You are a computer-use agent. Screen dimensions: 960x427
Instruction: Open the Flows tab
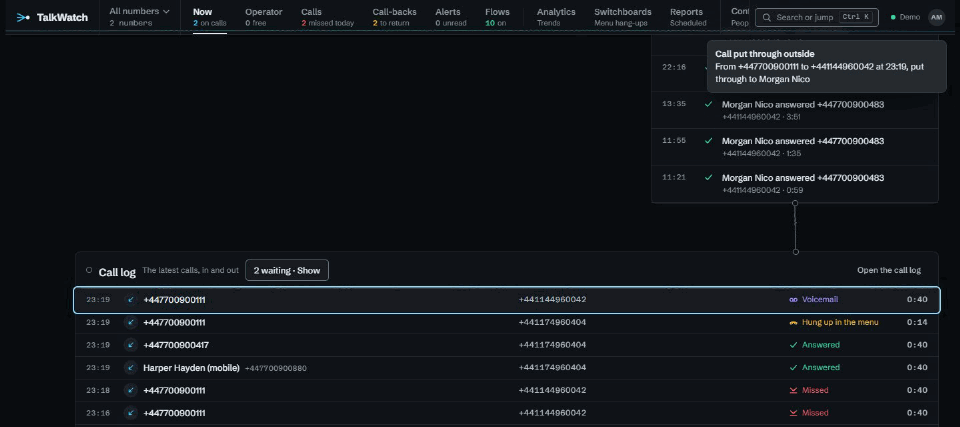[x=497, y=17]
